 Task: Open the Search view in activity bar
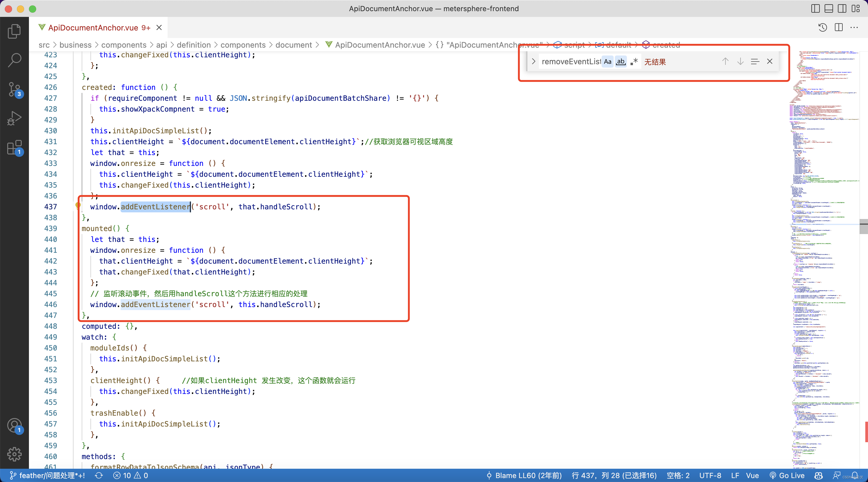point(14,60)
